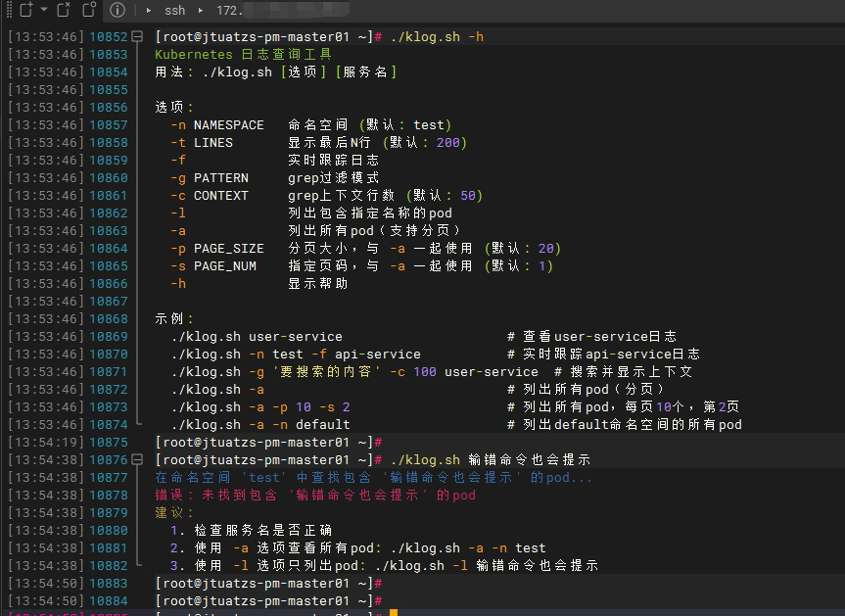Click the close session icon with x
845x616 pixels.
point(64,11)
